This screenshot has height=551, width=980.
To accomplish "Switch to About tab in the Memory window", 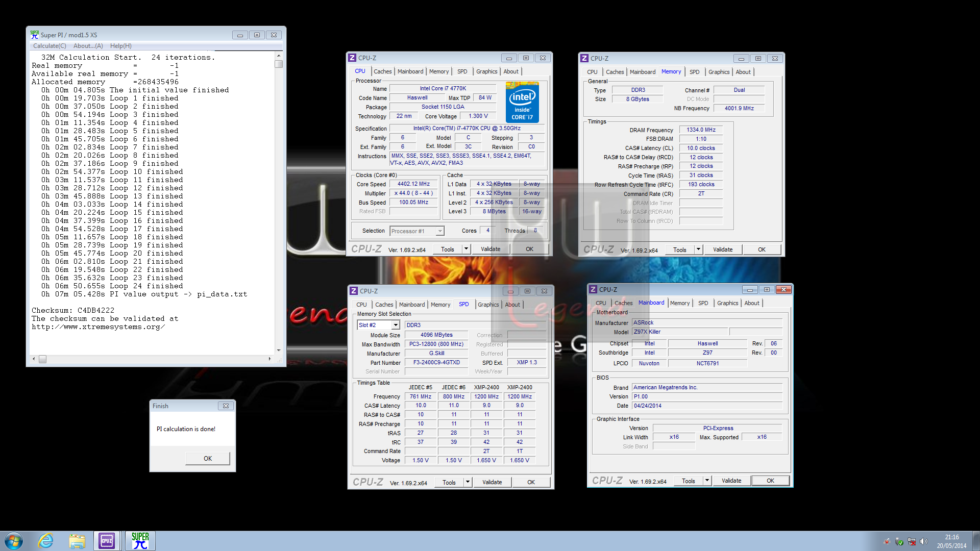I will [743, 72].
